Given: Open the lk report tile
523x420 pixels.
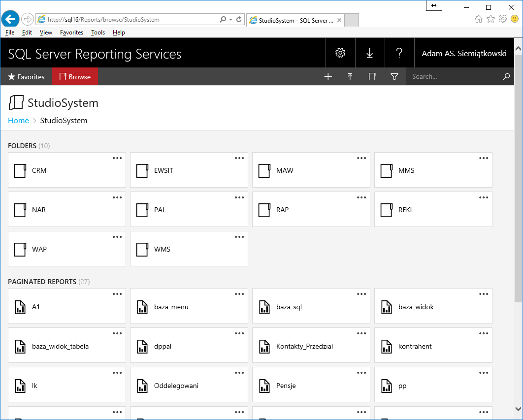Looking at the screenshot, I should (x=66, y=385).
